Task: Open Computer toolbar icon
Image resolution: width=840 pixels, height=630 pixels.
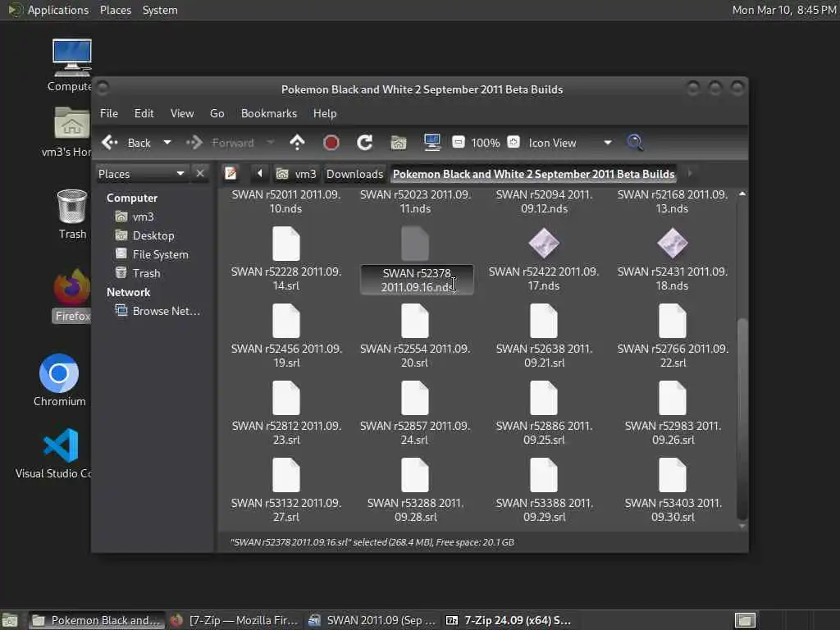Action: [431, 143]
